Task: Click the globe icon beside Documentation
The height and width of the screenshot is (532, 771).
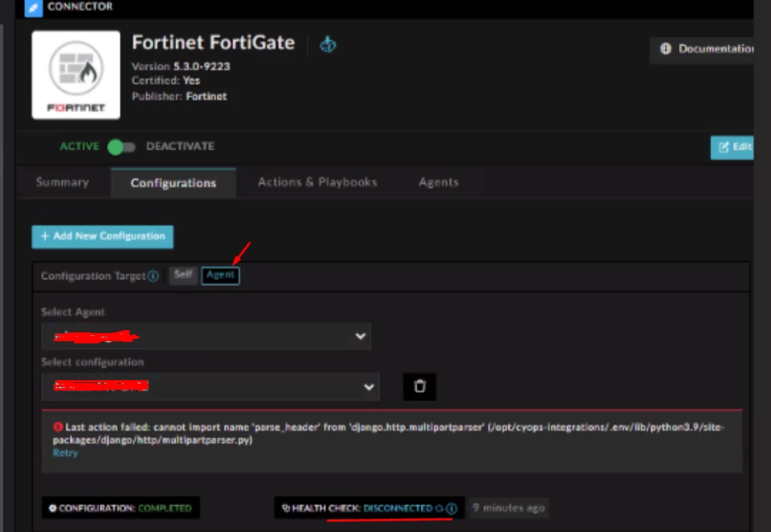Action: click(666, 48)
